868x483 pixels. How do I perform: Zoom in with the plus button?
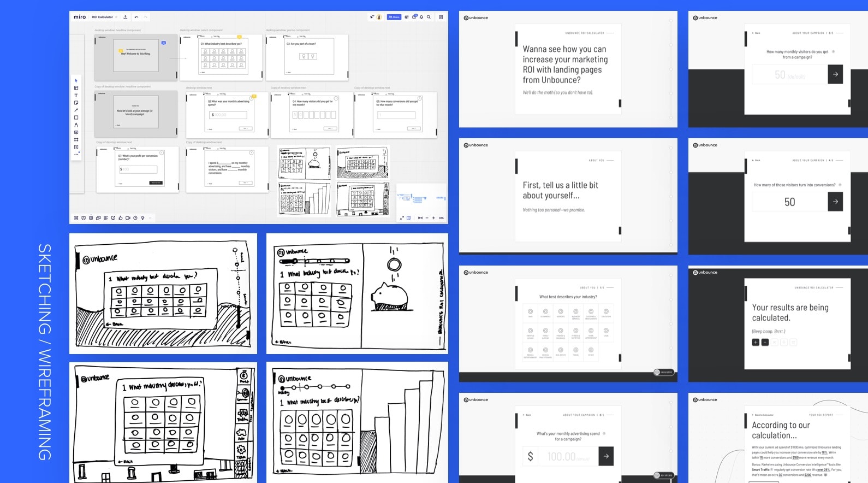tap(434, 217)
